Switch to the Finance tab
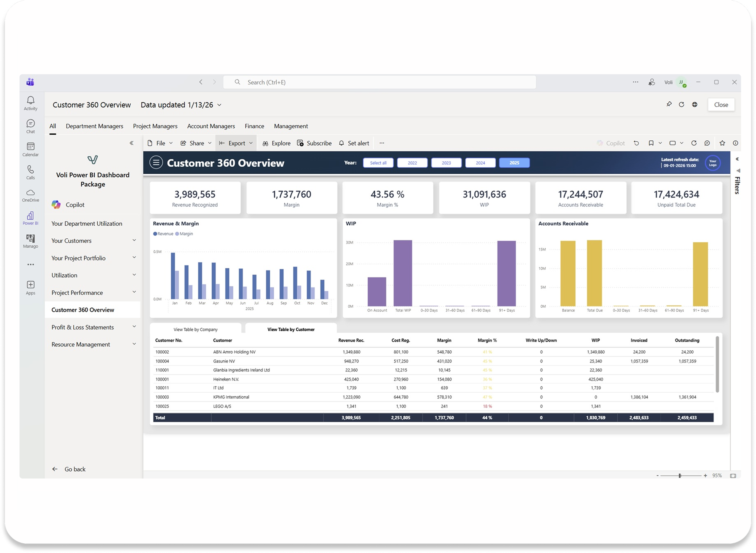 click(x=254, y=126)
